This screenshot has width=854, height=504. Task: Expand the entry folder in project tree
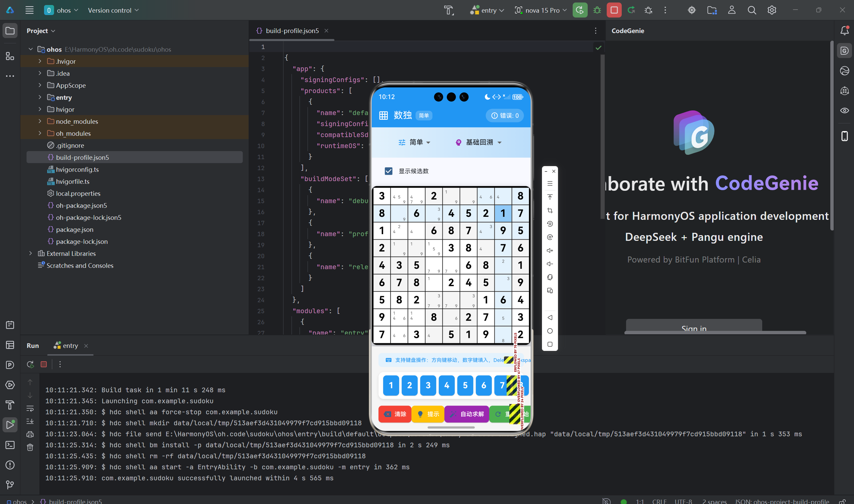coord(40,97)
